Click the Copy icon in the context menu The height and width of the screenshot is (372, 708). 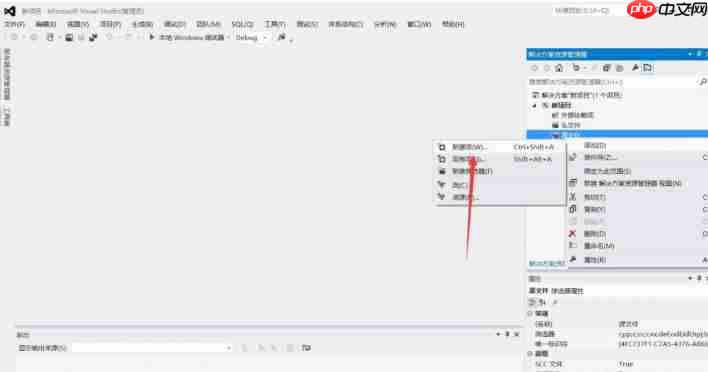(x=573, y=209)
